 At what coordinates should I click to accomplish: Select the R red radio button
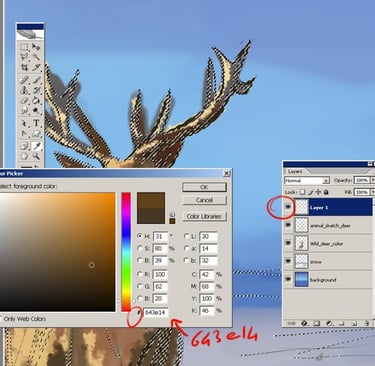(x=140, y=274)
